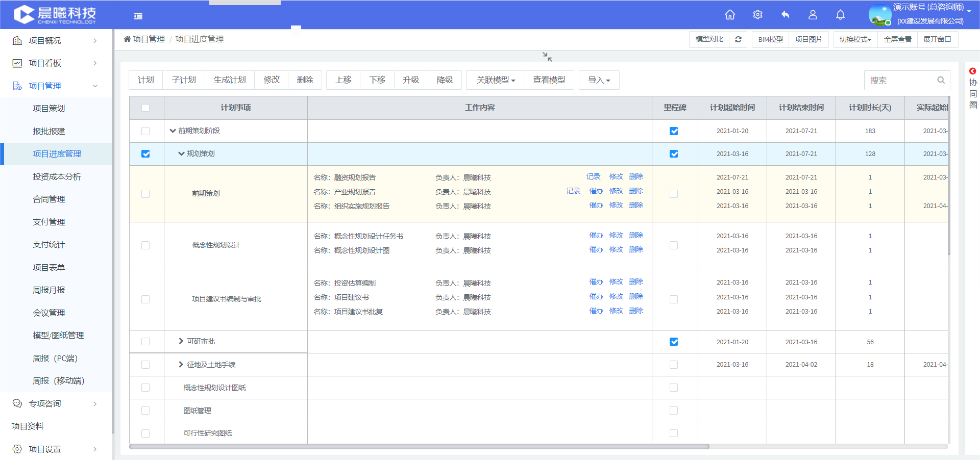Open 投资成本分析 in the sidebar

coord(57,176)
